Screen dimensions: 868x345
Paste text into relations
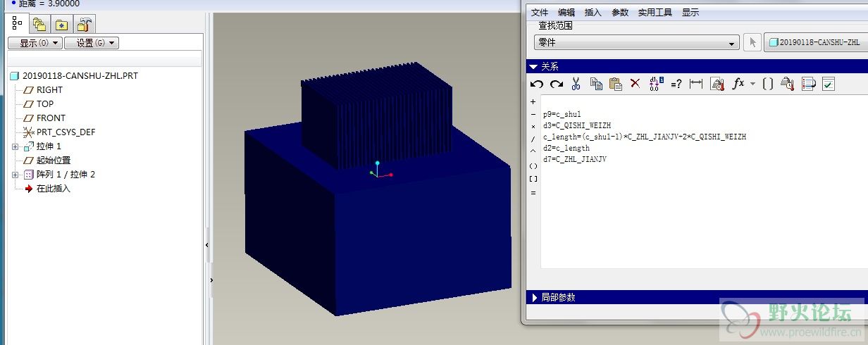(616, 84)
